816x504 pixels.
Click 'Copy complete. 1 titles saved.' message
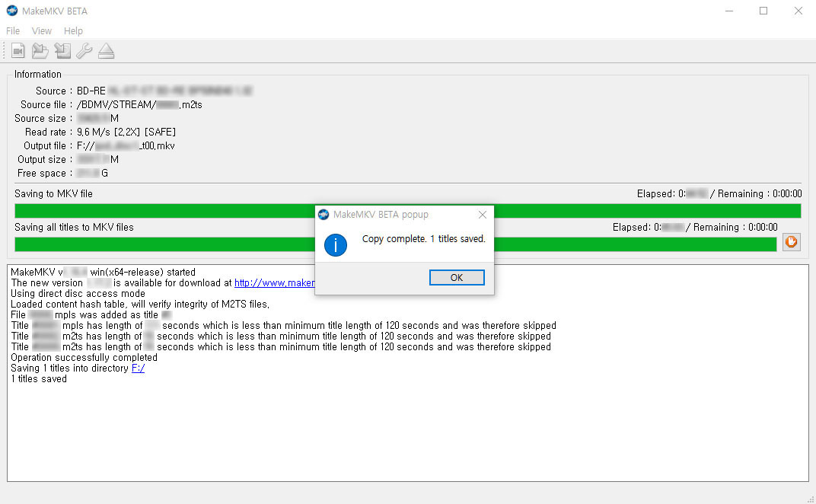(x=424, y=238)
